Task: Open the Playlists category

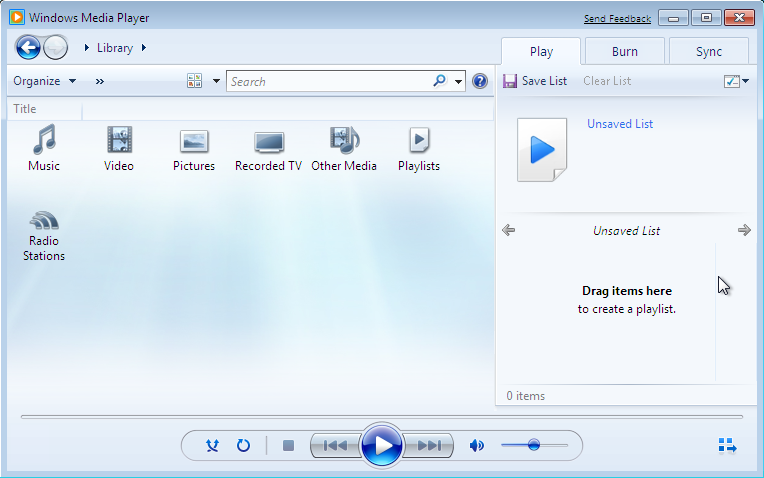Action: 419,148
